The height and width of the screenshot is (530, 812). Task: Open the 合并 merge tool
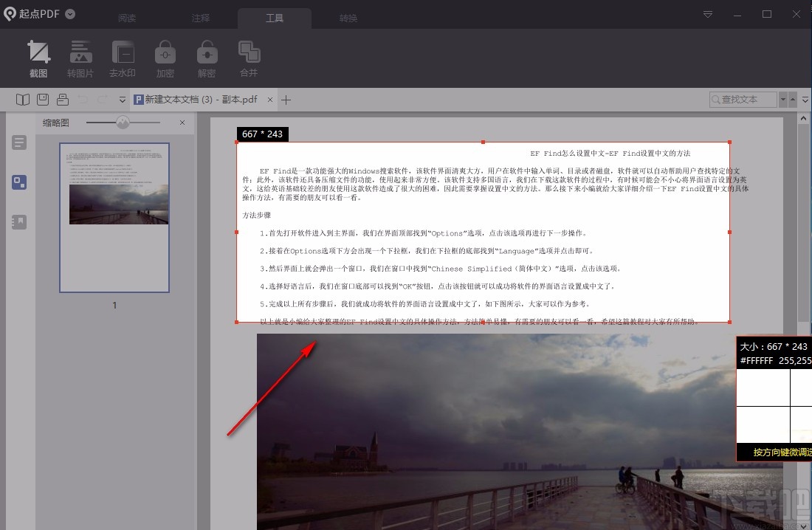pyautogui.click(x=249, y=58)
